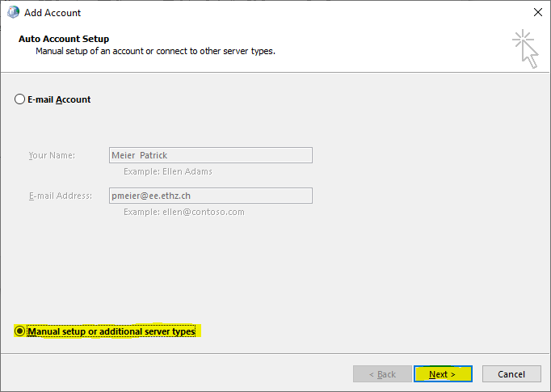Click 'Manual setup or additional server types' label
The image size is (551, 392).
point(111,331)
